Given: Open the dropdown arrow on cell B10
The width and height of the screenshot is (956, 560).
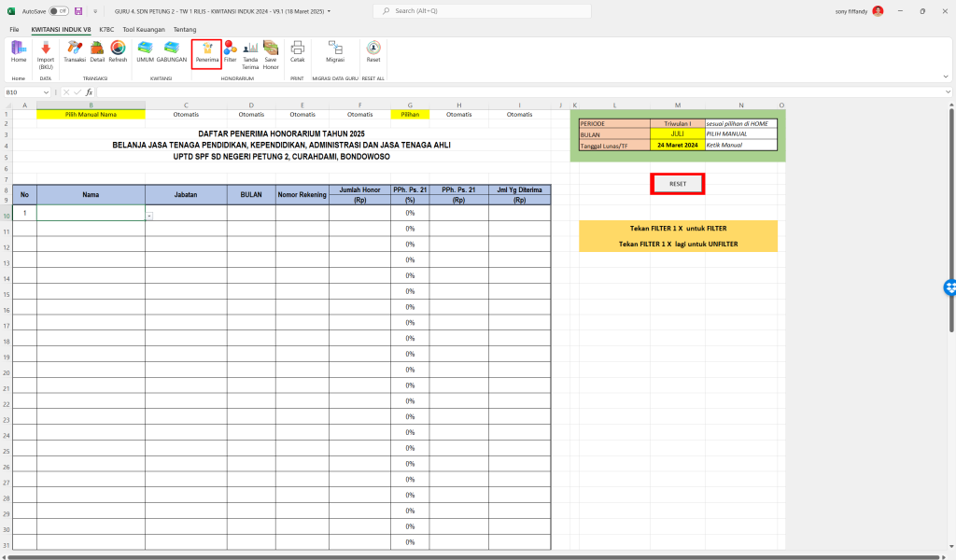Looking at the screenshot, I should click(149, 217).
